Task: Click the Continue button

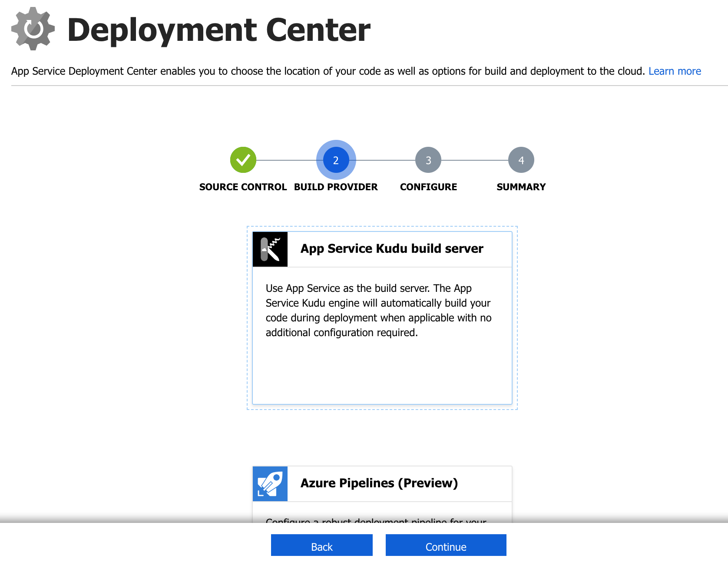Action: [x=446, y=545]
